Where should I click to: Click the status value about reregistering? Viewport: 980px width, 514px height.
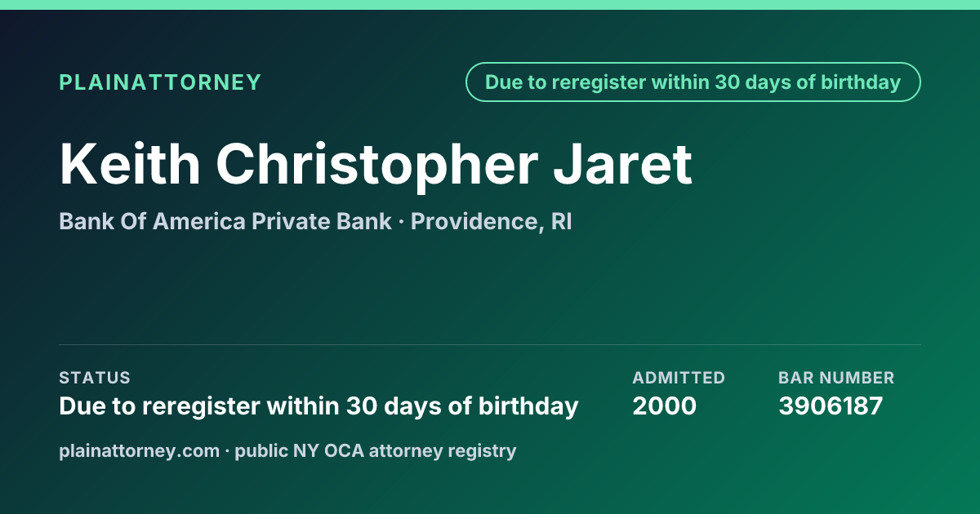coord(318,406)
